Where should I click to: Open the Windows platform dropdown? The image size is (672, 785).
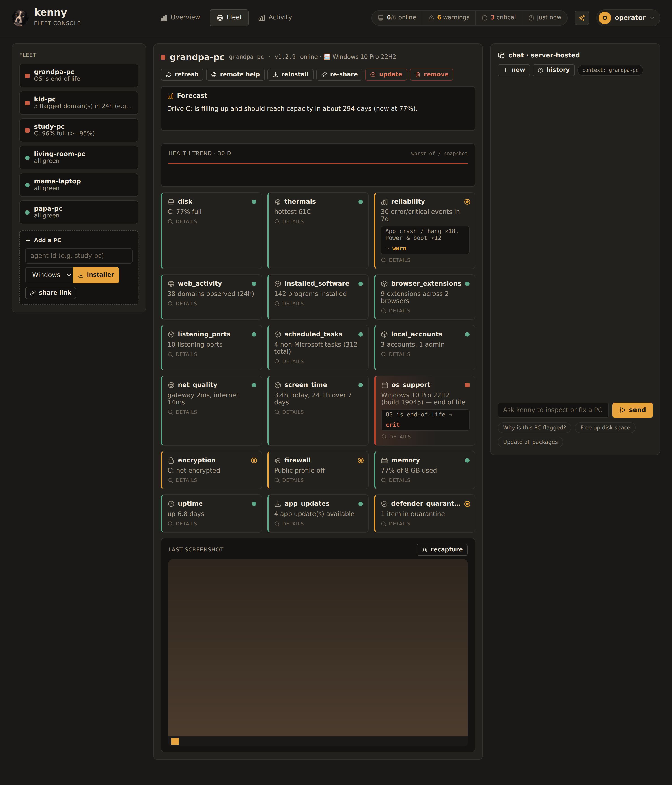point(49,275)
